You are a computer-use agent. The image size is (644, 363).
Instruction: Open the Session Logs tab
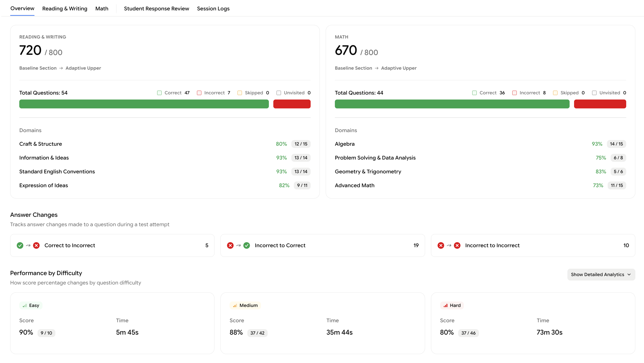pos(213,8)
